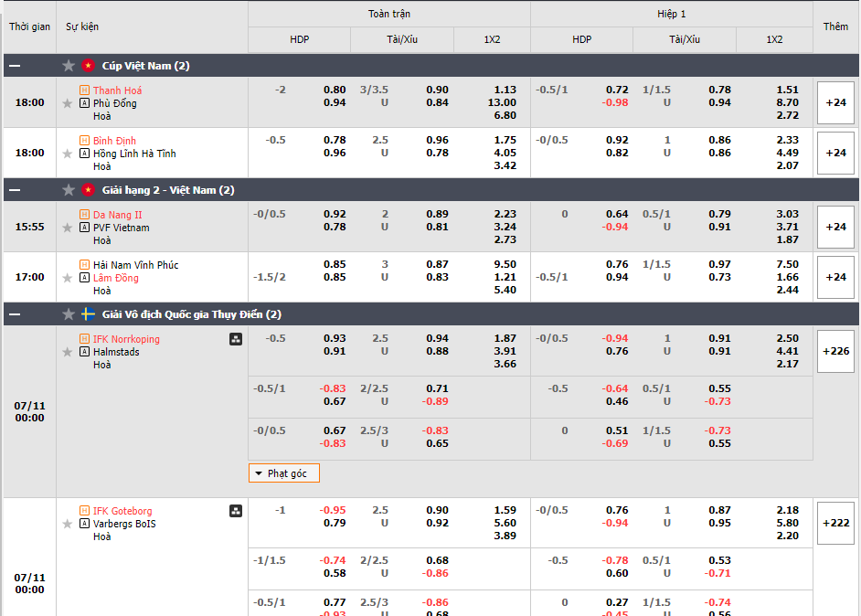Star the Giải hạng 2 - Việt Nam league
The image size is (861, 616).
69,190
